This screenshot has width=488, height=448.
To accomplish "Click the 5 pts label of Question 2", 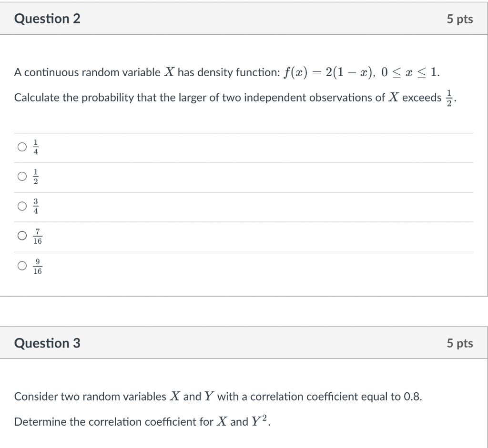I will (x=460, y=19).
